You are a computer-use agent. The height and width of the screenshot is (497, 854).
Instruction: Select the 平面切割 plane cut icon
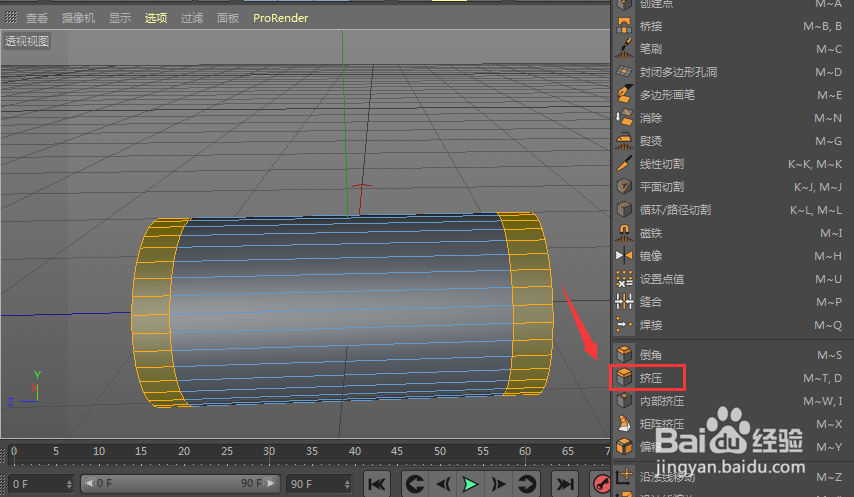click(x=624, y=187)
